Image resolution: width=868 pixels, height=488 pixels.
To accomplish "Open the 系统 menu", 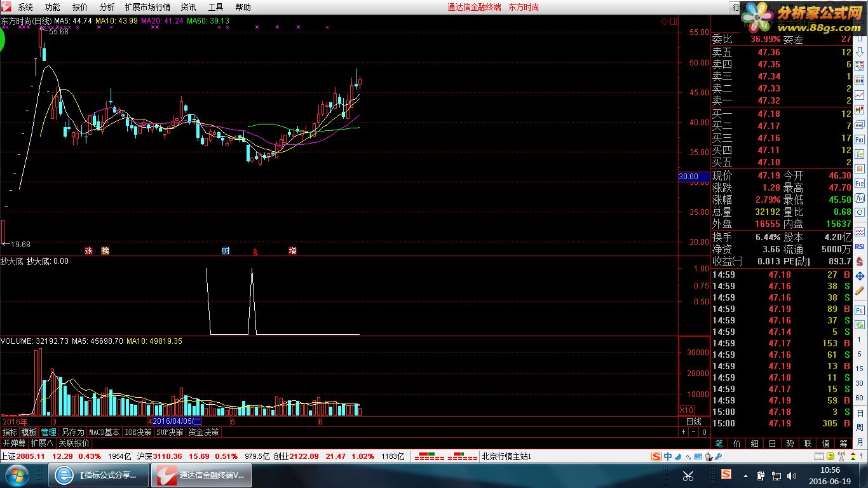I will click(25, 7).
